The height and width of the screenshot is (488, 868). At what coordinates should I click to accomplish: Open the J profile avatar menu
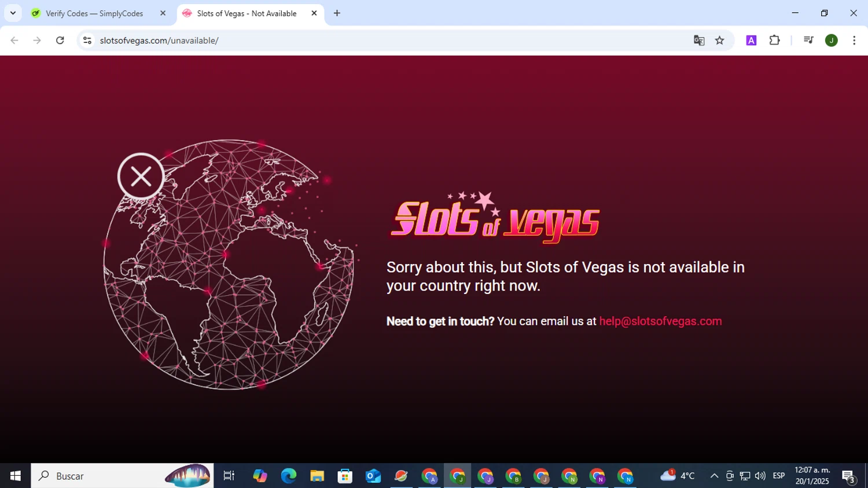pyautogui.click(x=832, y=41)
